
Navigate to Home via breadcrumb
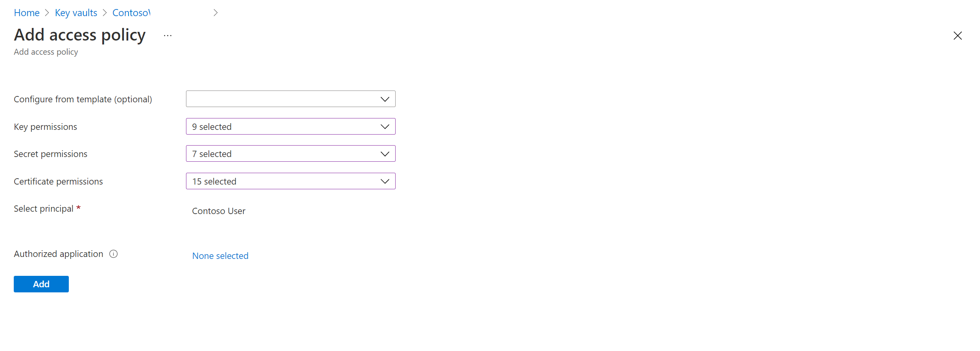coord(26,12)
